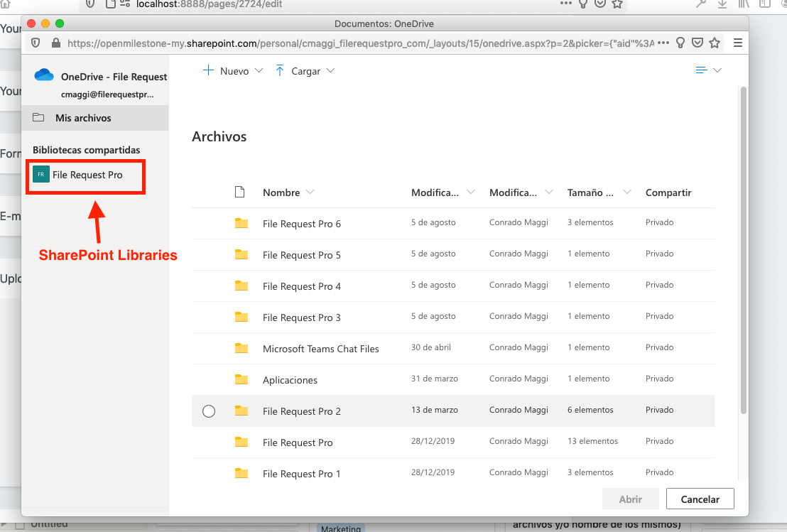Select Mis archivos in the sidebar
Viewport: 787px width, 532px height.
click(x=95, y=118)
